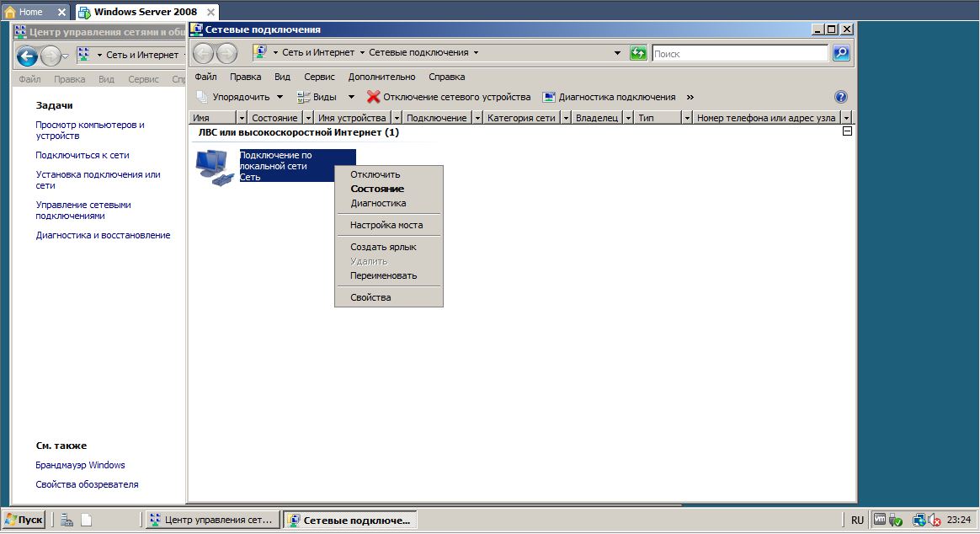Click Диагностика и восстановление link
This screenshot has height=534, width=980.
103,235
